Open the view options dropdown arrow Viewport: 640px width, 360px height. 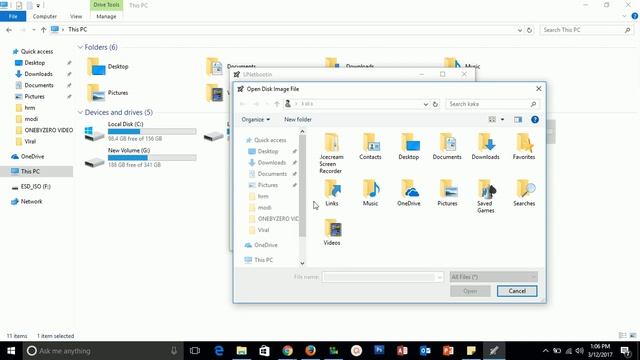tap(502, 120)
